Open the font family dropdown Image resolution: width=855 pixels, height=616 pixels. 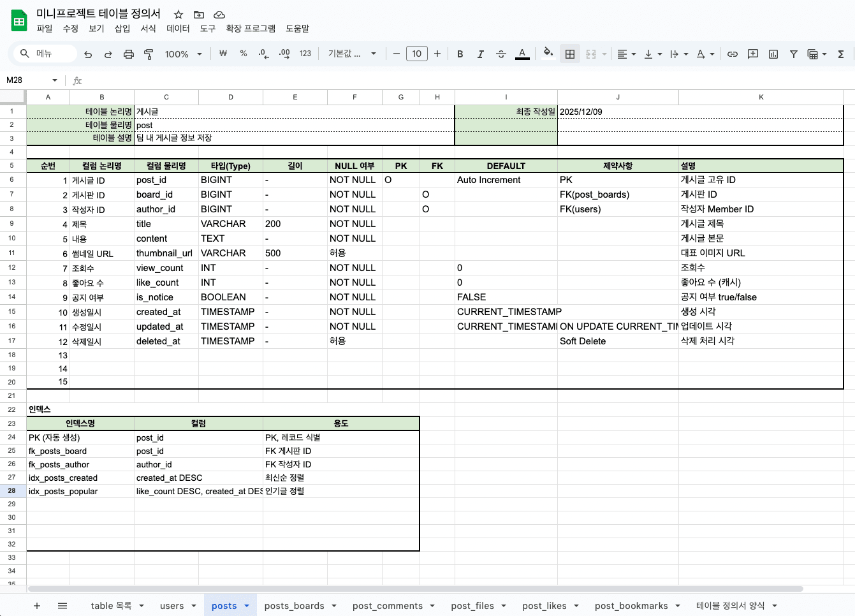pos(352,54)
